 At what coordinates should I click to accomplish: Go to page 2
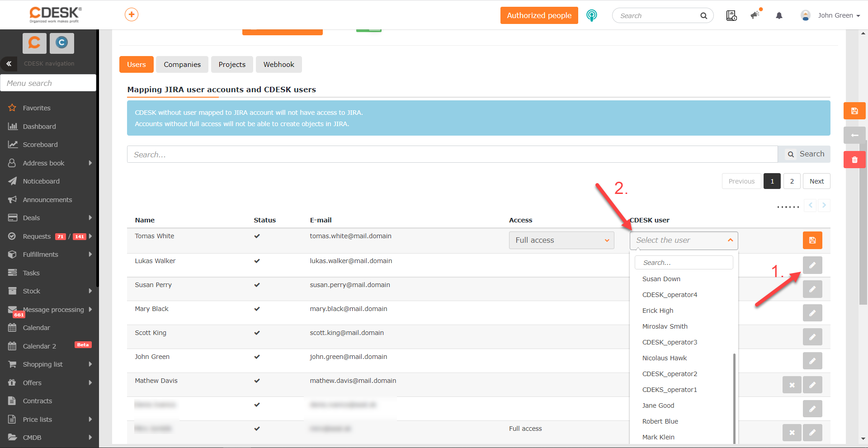pos(792,181)
